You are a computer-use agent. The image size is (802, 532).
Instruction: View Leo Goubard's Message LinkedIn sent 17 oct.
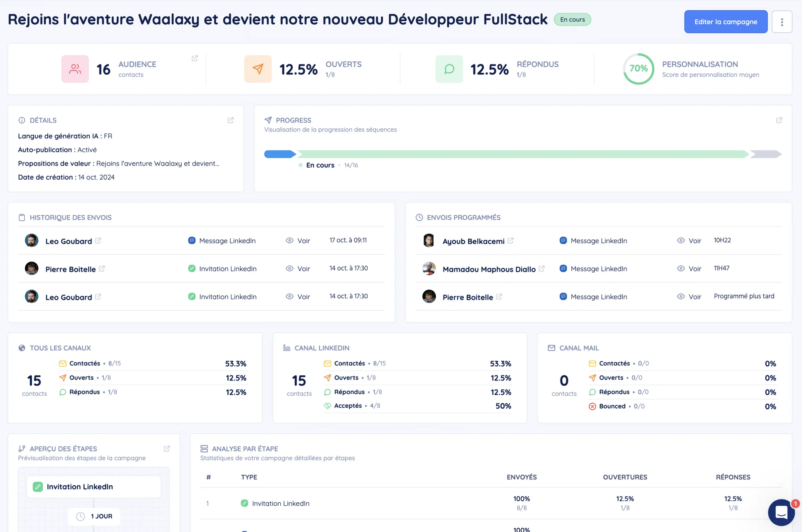(298, 241)
